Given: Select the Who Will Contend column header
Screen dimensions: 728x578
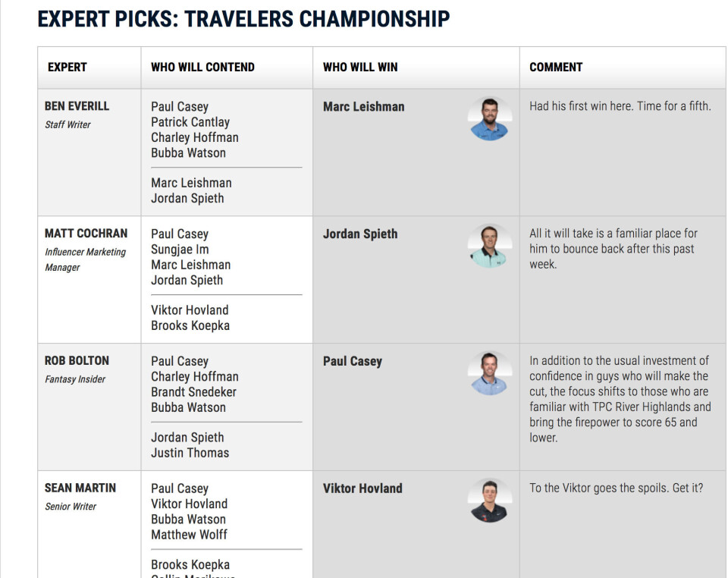Looking at the screenshot, I should coord(203,68).
